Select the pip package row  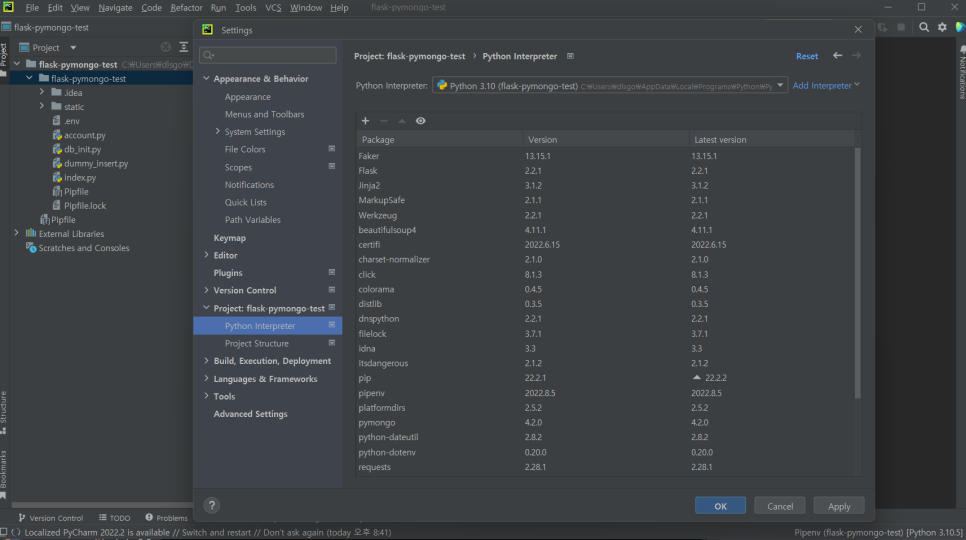click(x=606, y=378)
